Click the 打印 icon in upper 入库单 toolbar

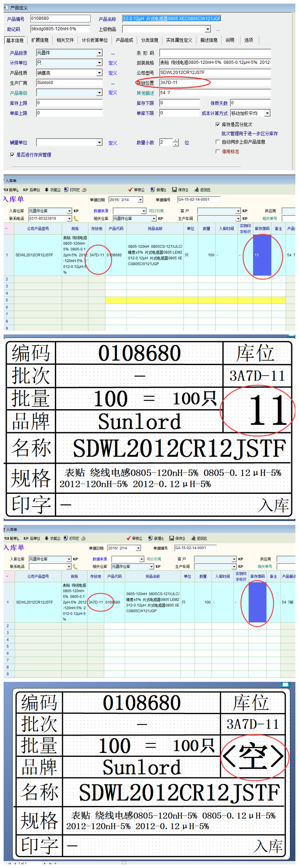(66, 190)
